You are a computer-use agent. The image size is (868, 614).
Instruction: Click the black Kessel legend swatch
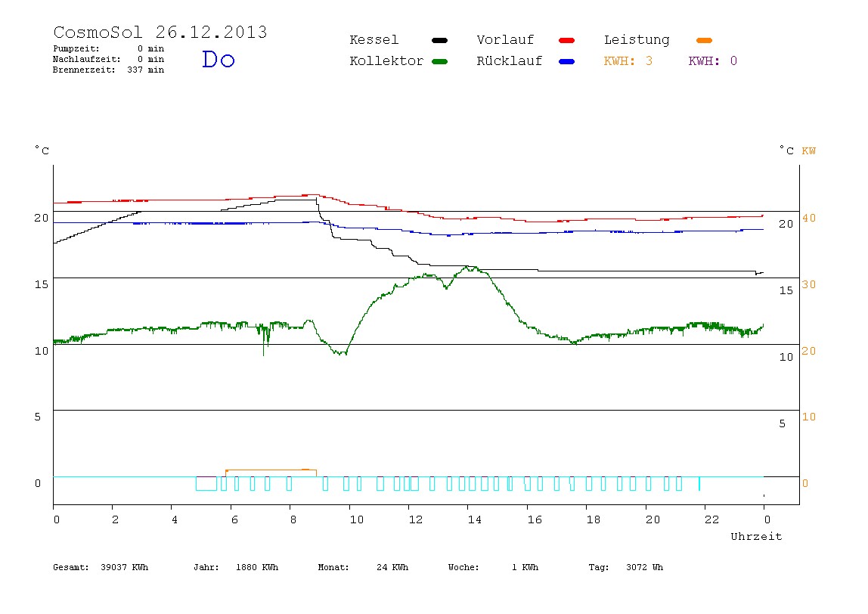pos(439,40)
